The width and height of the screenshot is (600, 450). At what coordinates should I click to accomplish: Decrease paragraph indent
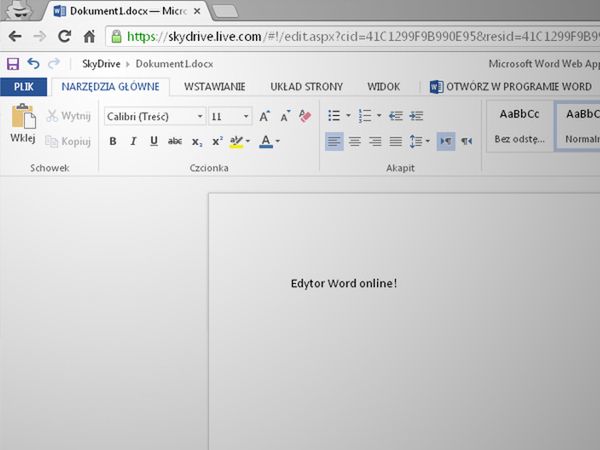[x=396, y=116]
